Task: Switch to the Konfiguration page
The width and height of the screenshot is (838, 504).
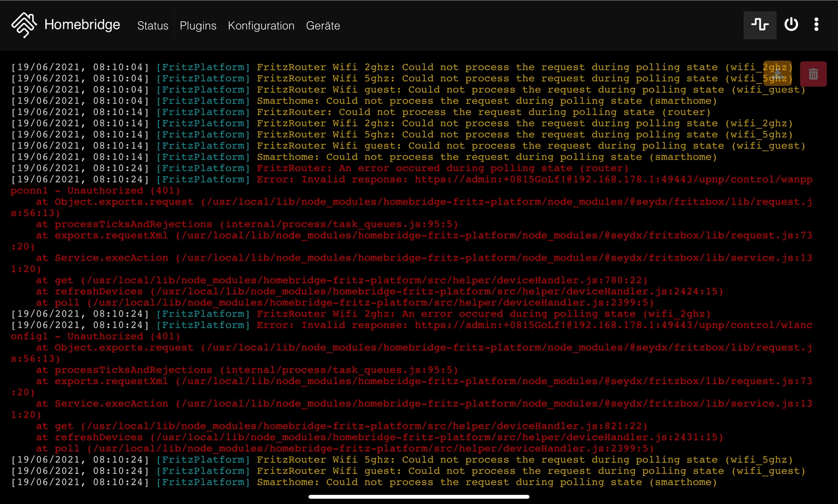Action: [261, 26]
